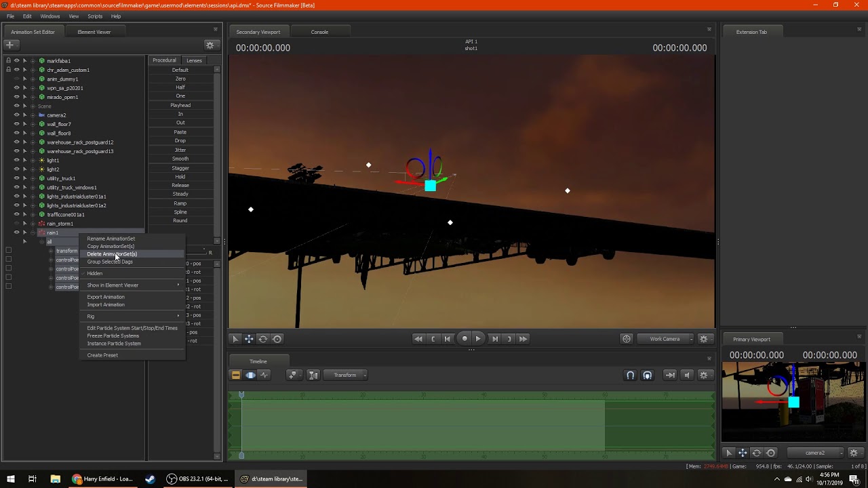Start recording with the record button
Viewport: 868px width, 488px height.
pos(465,339)
